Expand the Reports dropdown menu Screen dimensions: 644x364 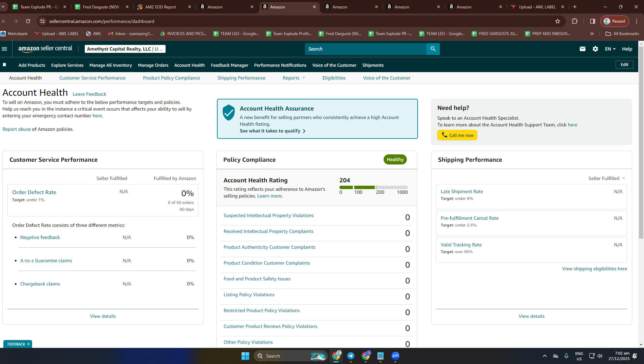tap(294, 78)
